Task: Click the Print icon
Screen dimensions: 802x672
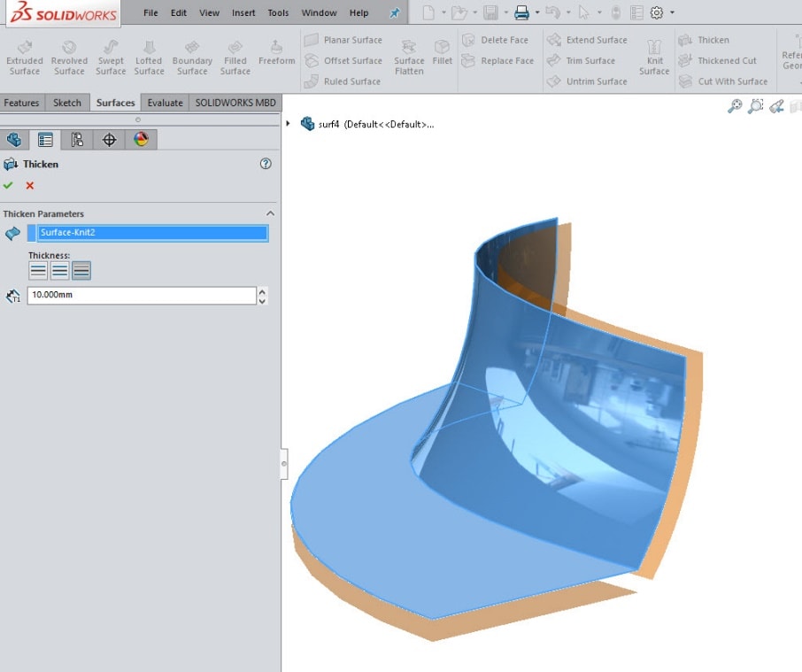Action: click(x=521, y=12)
